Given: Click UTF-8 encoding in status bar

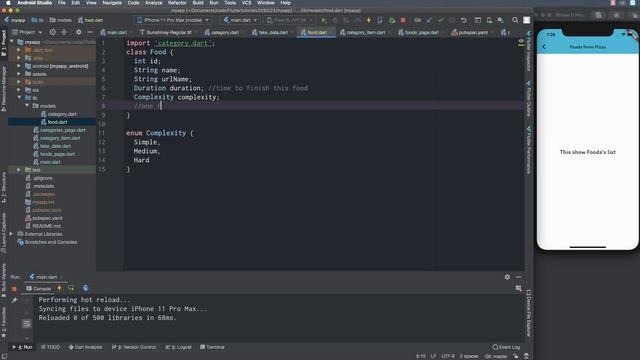Looking at the screenshot, I should pyautogui.click(x=448, y=356).
